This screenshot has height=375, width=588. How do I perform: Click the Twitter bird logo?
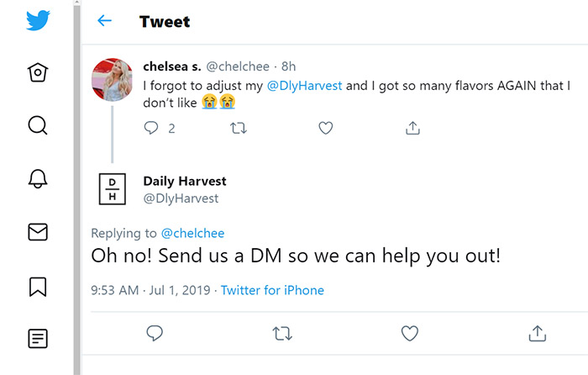pyautogui.click(x=38, y=20)
